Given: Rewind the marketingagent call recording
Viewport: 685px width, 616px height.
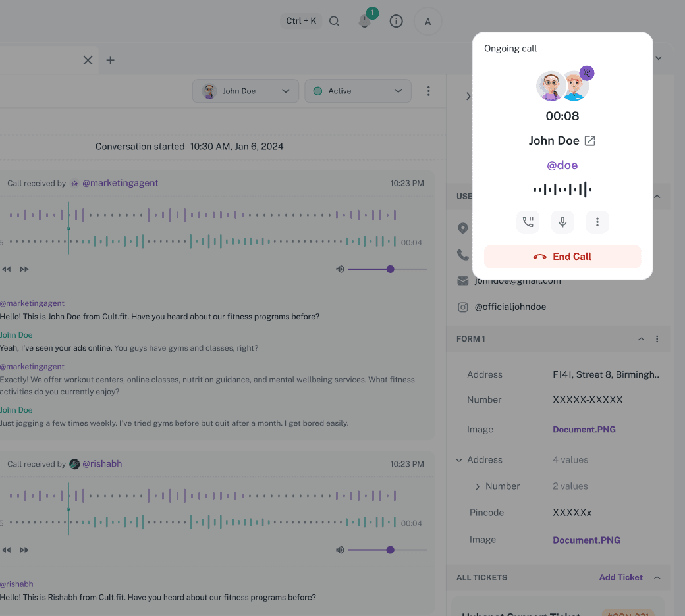Looking at the screenshot, I should (x=6, y=269).
